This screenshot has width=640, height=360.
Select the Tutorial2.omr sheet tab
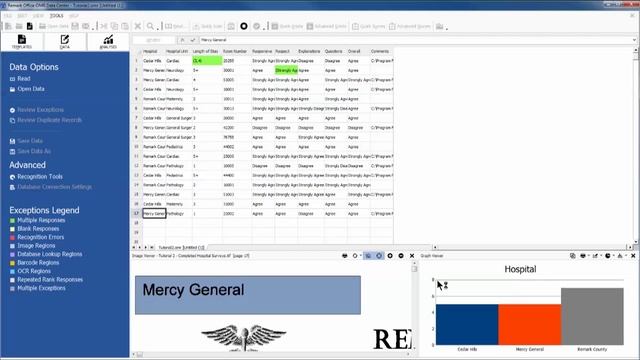tap(181, 247)
